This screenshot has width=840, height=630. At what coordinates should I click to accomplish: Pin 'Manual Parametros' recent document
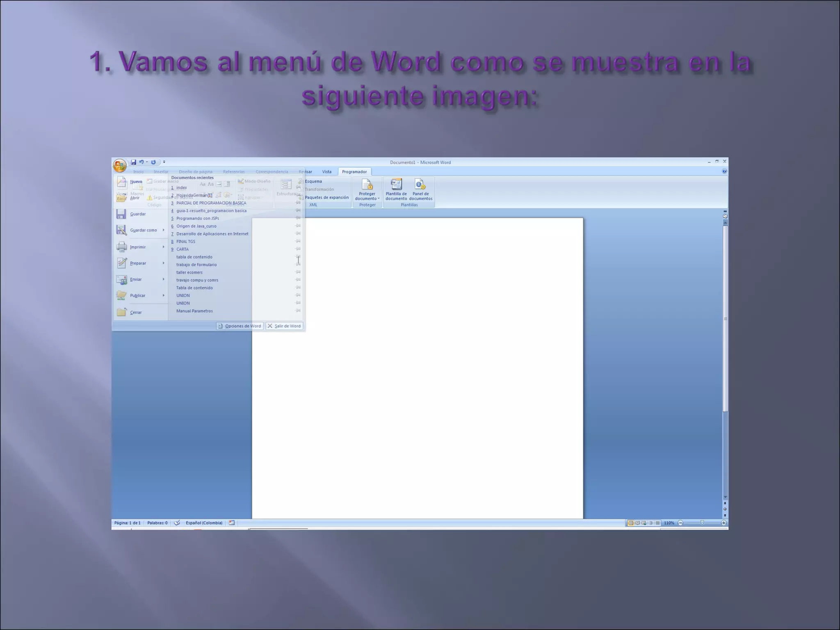pyautogui.click(x=298, y=311)
